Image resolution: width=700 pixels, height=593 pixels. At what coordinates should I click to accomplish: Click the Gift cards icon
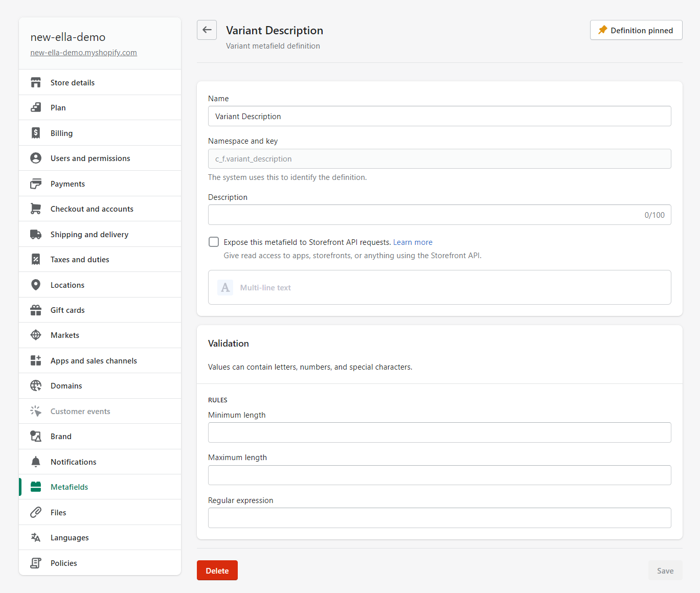pyautogui.click(x=36, y=310)
